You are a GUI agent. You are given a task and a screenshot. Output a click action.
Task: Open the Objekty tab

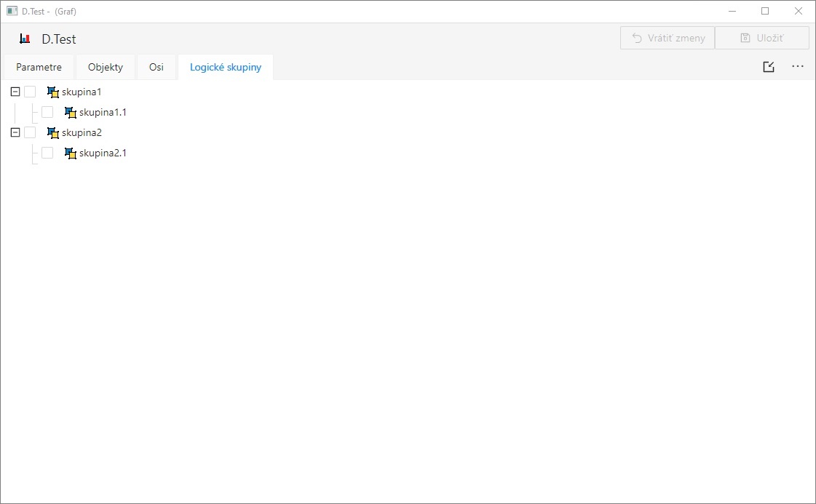click(106, 68)
